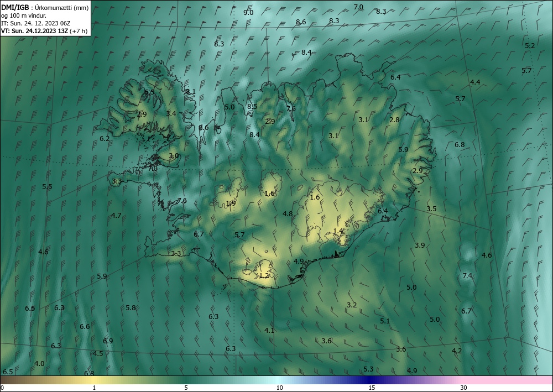Viewport: 553px width, 392px height.
Task: Pick the 8.1 value on the map
Action: pyautogui.click(x=190, y=92)
